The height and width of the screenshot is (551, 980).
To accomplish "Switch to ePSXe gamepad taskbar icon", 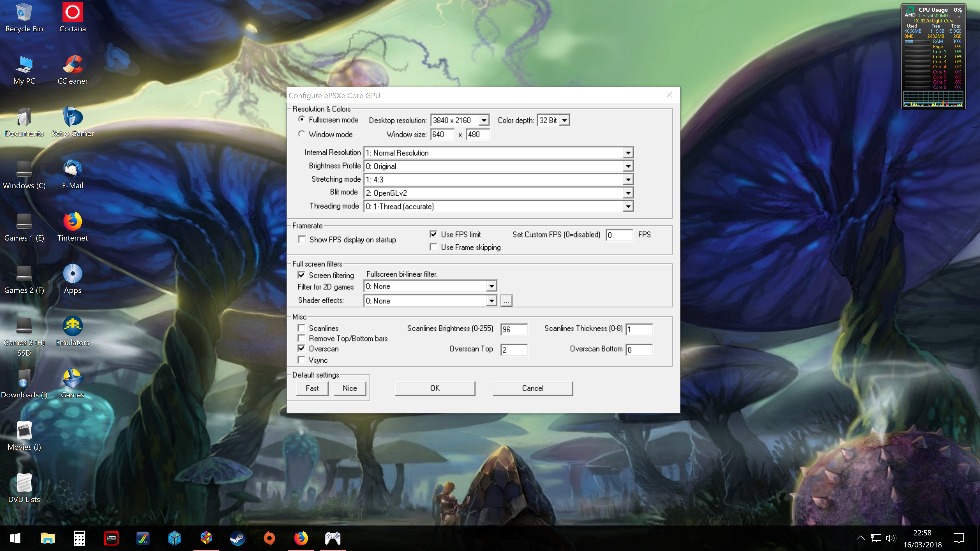I will coord(333,538).
